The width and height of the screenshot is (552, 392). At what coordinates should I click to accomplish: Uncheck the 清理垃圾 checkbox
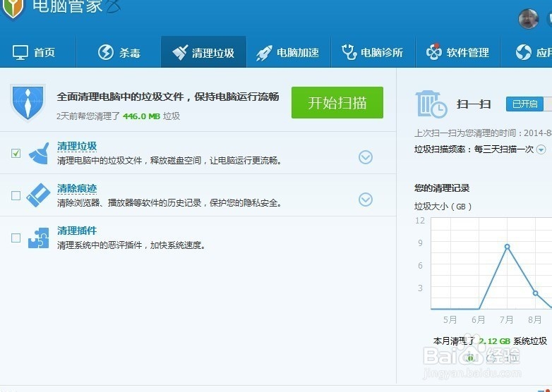16,153
